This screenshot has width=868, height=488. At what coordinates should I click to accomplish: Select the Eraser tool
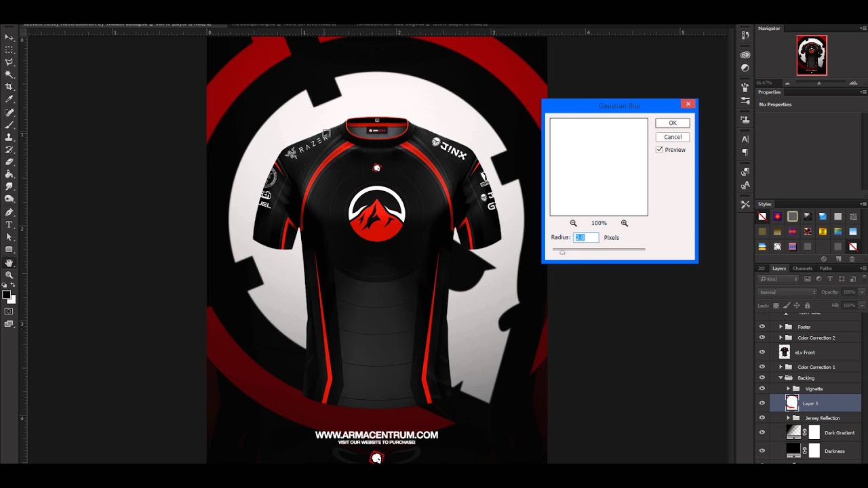point(9,162)
